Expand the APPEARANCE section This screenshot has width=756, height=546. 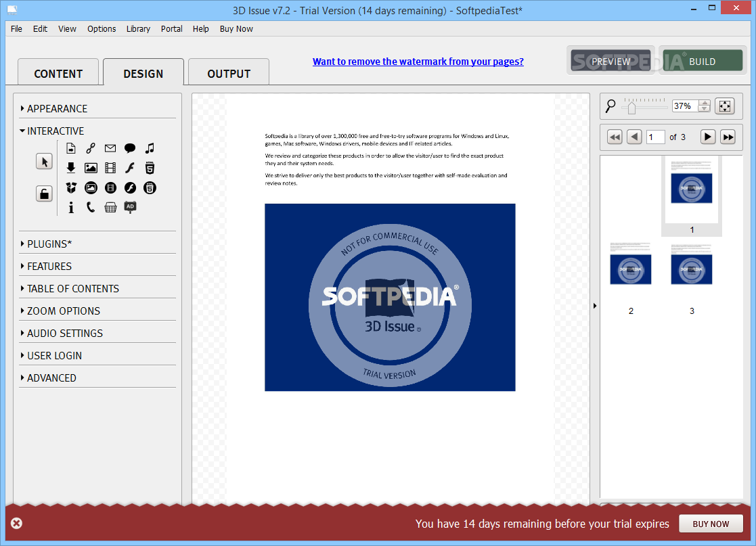point(57,109)
